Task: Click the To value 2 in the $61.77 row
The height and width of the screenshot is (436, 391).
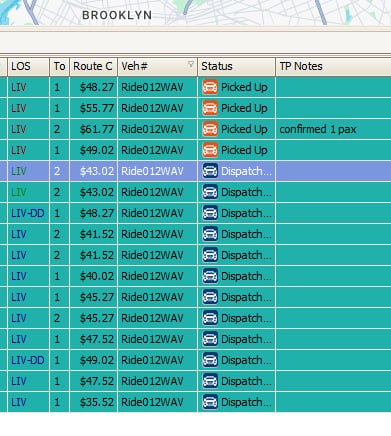Action: click(57, 129)
